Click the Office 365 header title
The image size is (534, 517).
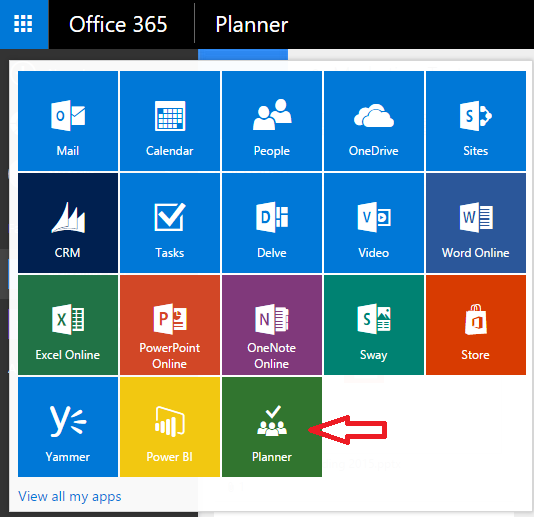[x=118, y=24]
